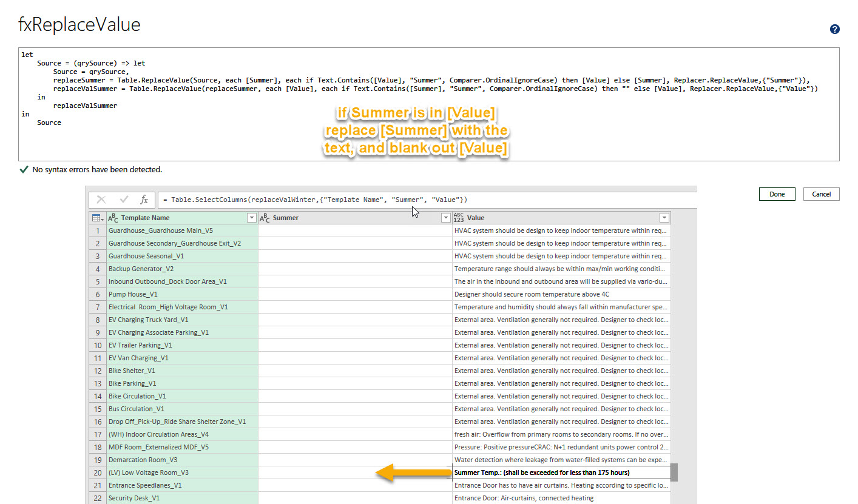Image resolution: width=858 pixels, height=504 pixels.
Task: Select the 'Designer should secure room temperature above 4C' cell
Action: point(561,294)
